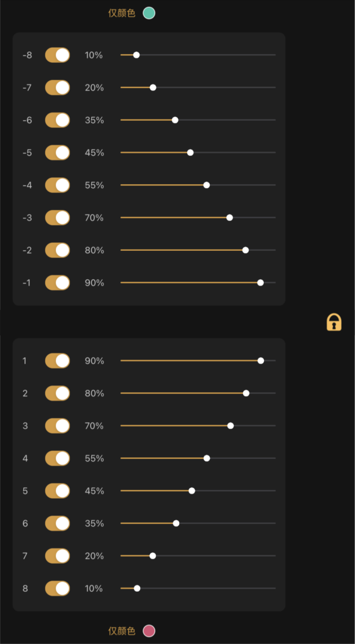Open the green color swatch at top
Image resolution: width=355 pixels, height=644 pixels.
coord(149,13)
